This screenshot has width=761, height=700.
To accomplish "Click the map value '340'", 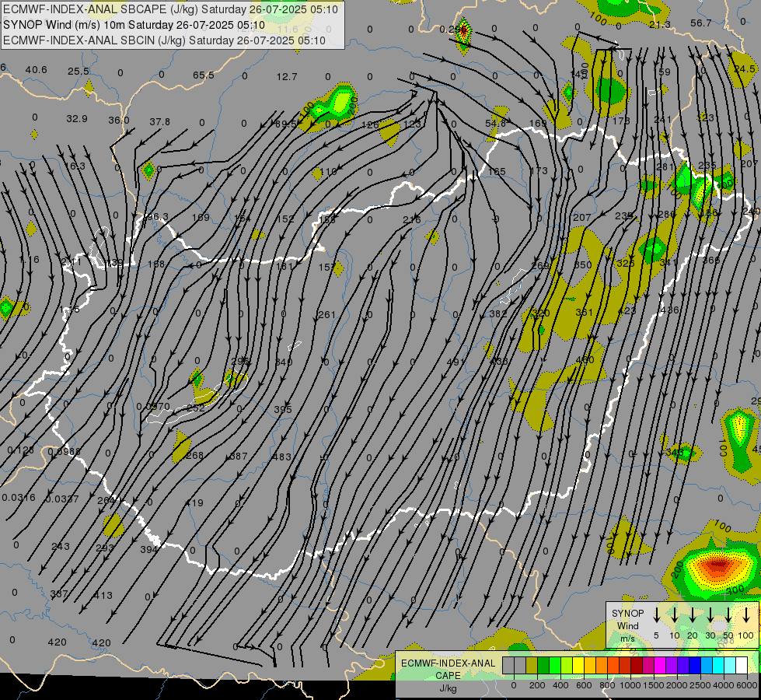I will click(284, 362).
